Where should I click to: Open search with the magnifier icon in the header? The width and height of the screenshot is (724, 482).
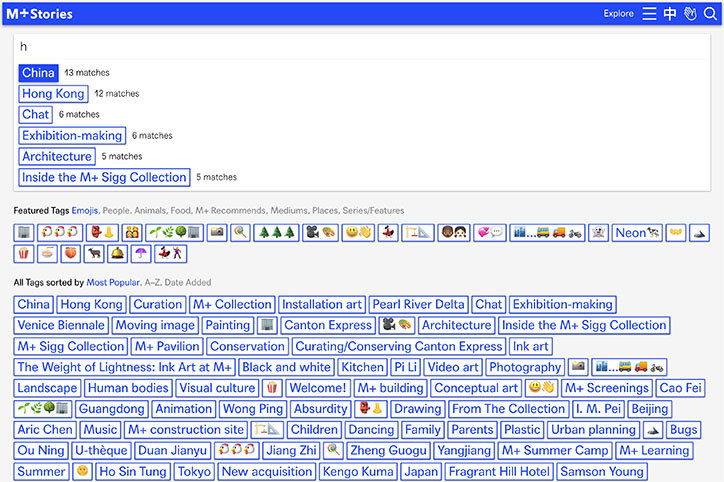710,13
